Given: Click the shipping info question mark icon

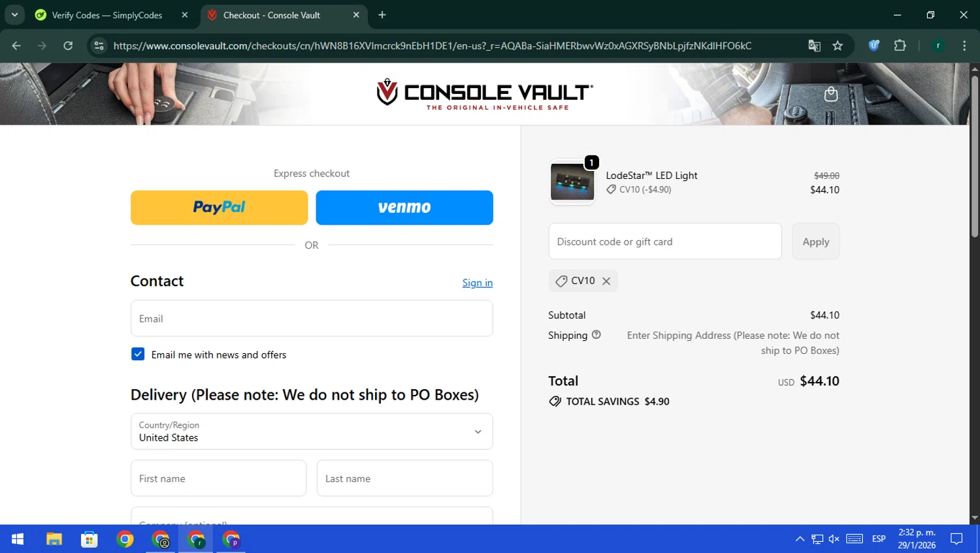Looking at the screenshot, I should (x=596, y=335).
